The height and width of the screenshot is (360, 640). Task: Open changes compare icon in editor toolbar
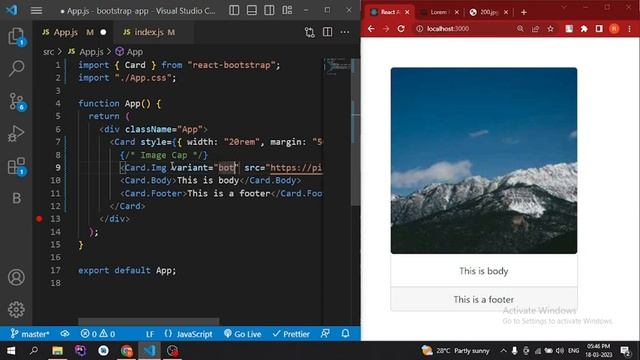tap(310, 32)
